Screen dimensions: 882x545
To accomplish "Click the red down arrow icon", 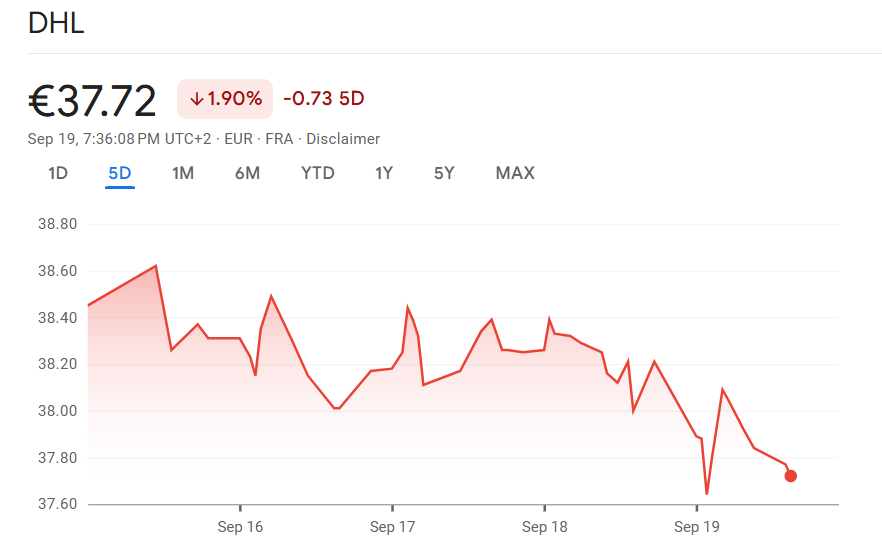I will pos(197,99).
